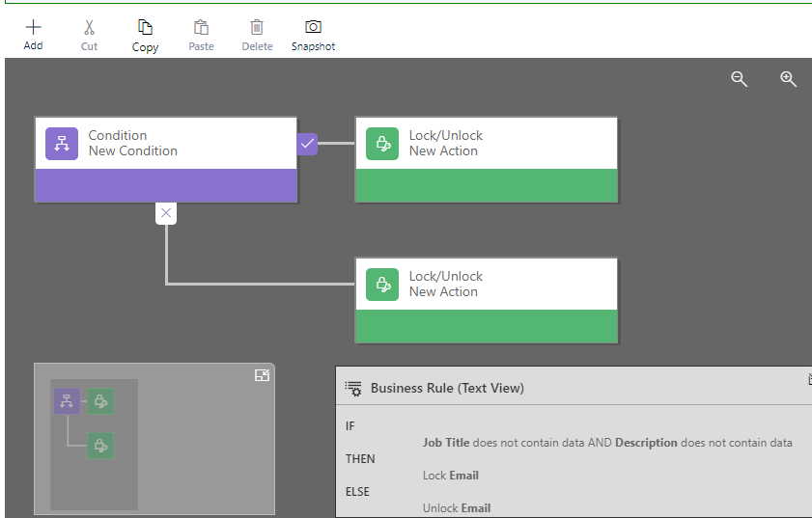812x518 pixels.
Task: Select the top Lock/Unlock action icon
Action: coord(382,144)
